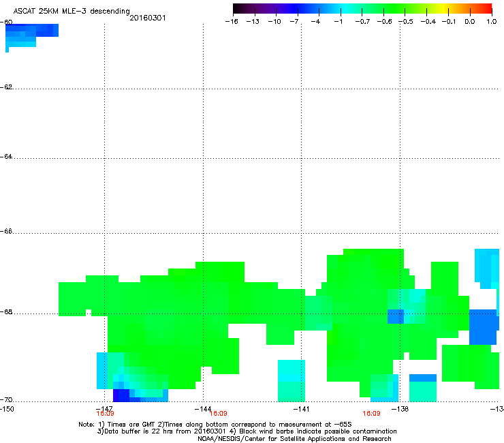Click the latitude label "-60"
The height and width of the screenshot is (443, 504).
click(x=6, y=22)
